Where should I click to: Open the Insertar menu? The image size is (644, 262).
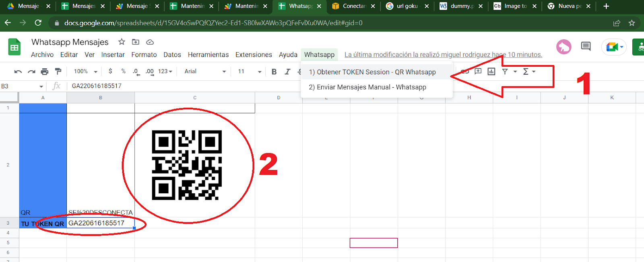point(113,55)
